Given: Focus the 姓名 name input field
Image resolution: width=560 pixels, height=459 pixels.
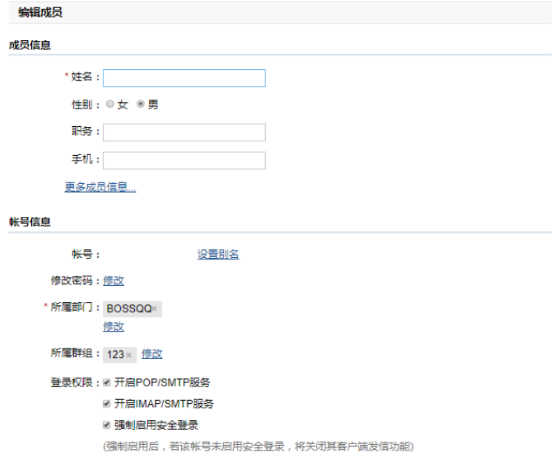Looking at the screenshot, I should tap(184, 78).
